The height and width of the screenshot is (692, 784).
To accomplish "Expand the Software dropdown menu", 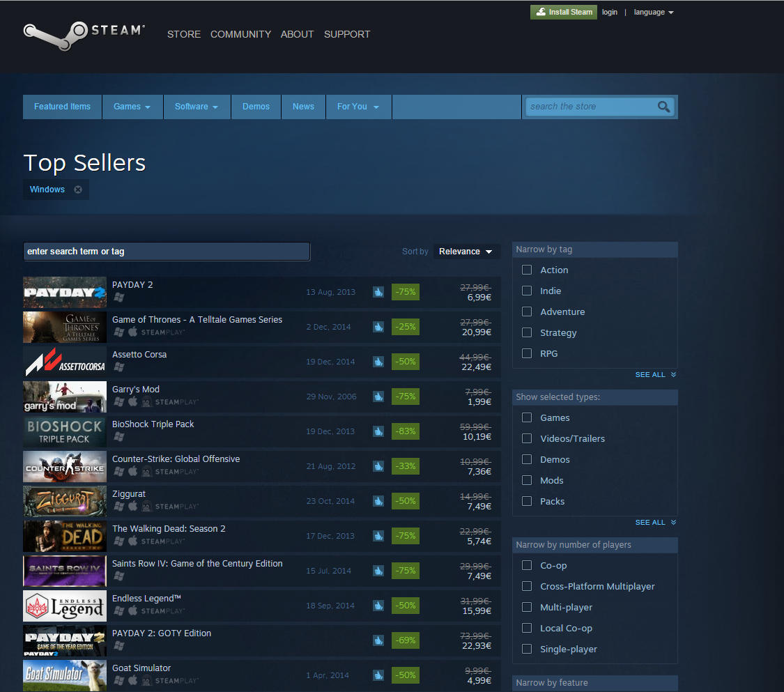I will point(197,107).
